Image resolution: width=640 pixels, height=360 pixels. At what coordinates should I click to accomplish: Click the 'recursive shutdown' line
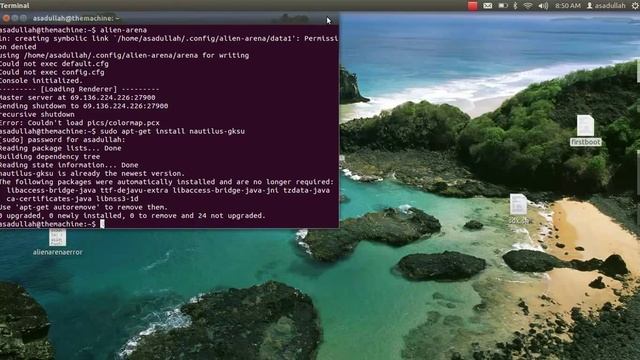click(x=37, y=114)
